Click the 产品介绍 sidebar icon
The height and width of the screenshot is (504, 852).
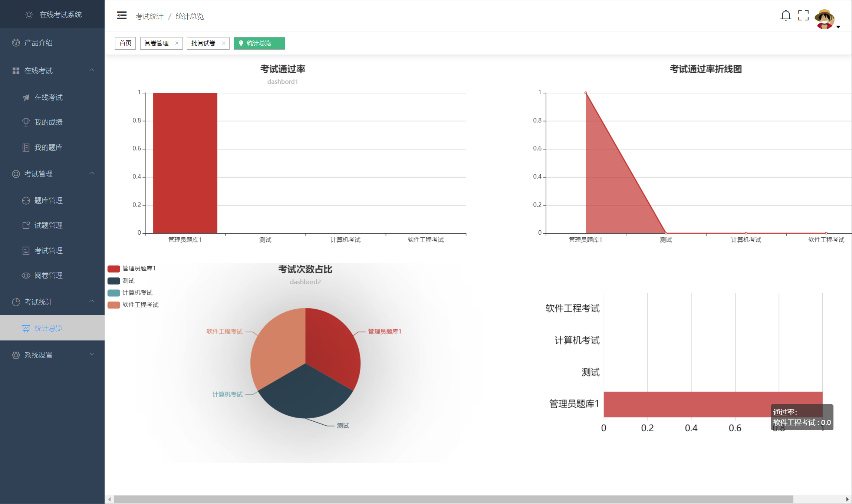click(16, 43)
